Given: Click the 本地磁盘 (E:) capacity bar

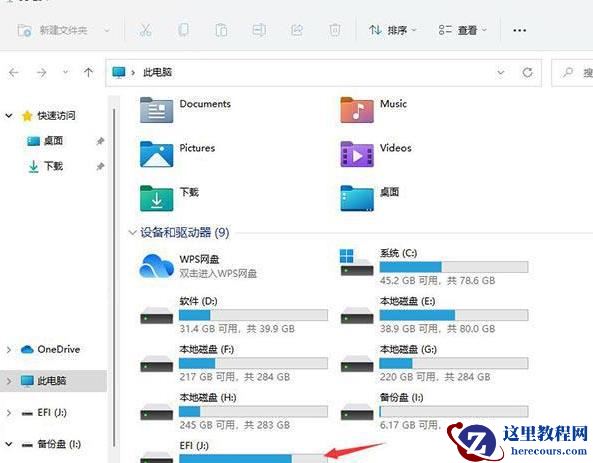Looking at the screenshot, I should (x=454, y=315).
